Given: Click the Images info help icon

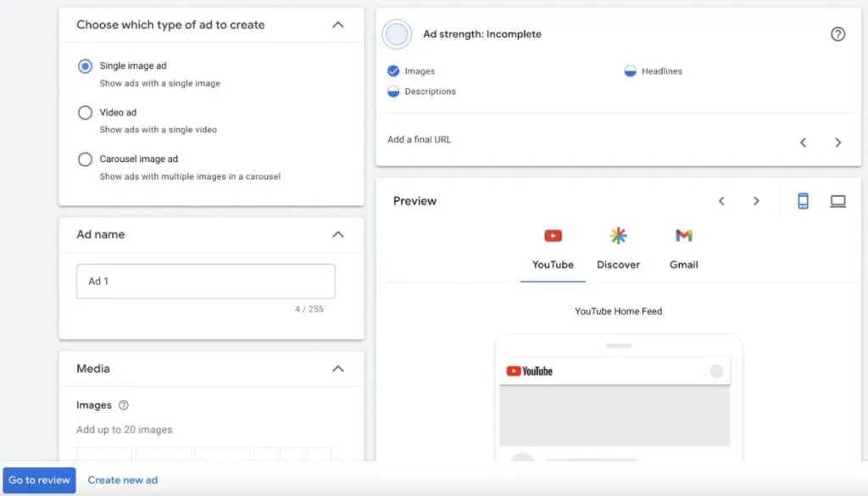Looking at the screenshot, I should [x=124, y=405].
